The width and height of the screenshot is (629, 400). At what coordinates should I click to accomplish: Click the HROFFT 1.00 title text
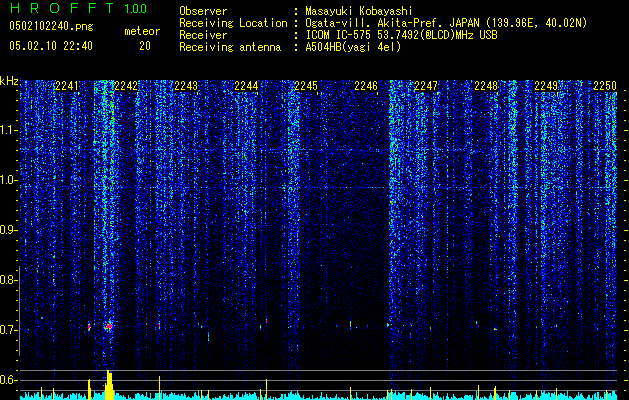coord(78,8)
